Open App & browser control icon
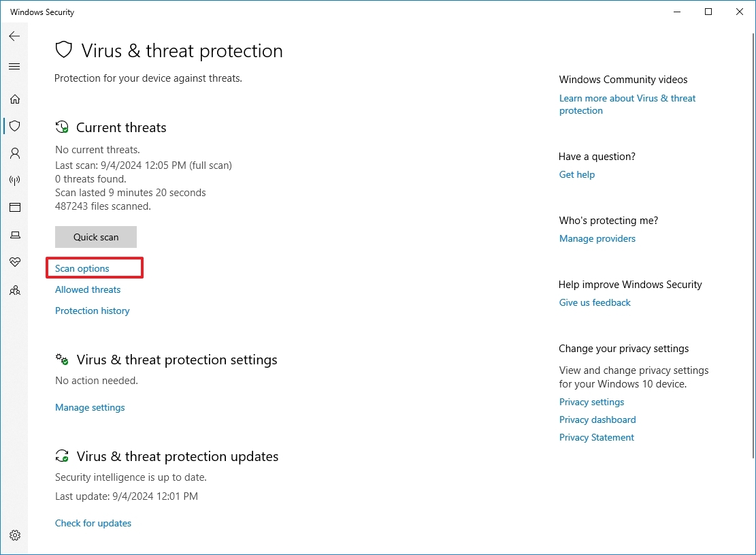 click(15, 208)
